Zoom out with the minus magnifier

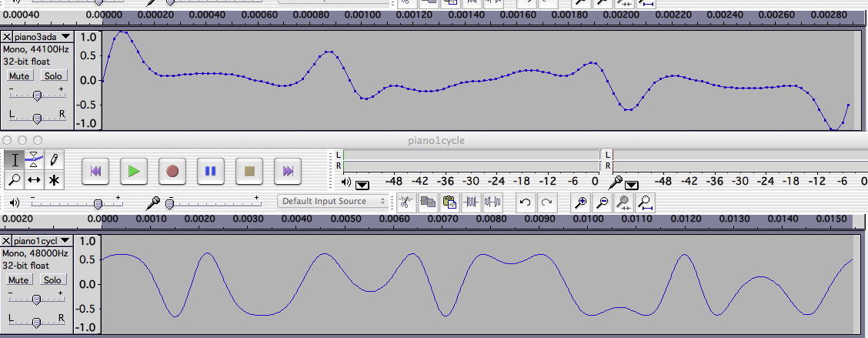point(603,202)
